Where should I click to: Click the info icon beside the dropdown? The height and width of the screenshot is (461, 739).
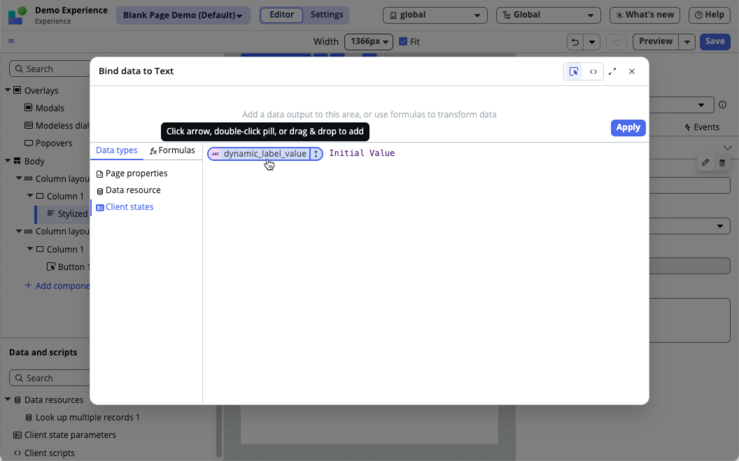click(723, 105)
